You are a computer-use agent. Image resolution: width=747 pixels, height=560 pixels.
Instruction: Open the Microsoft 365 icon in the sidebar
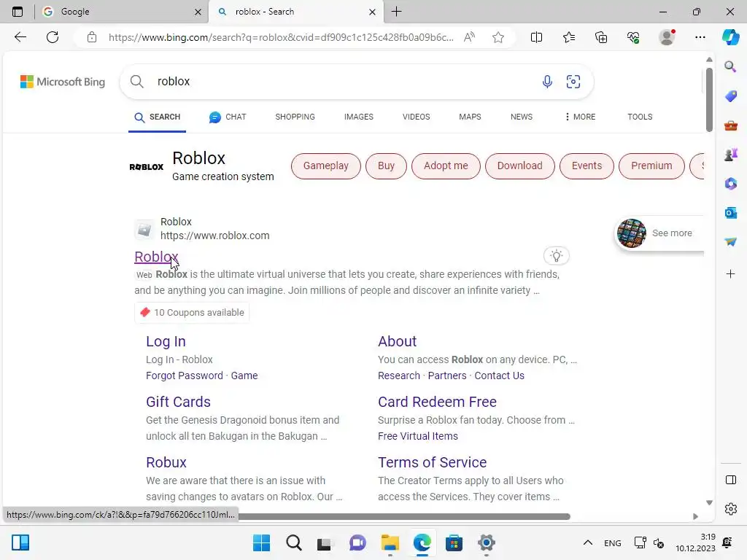click(730, 183)
